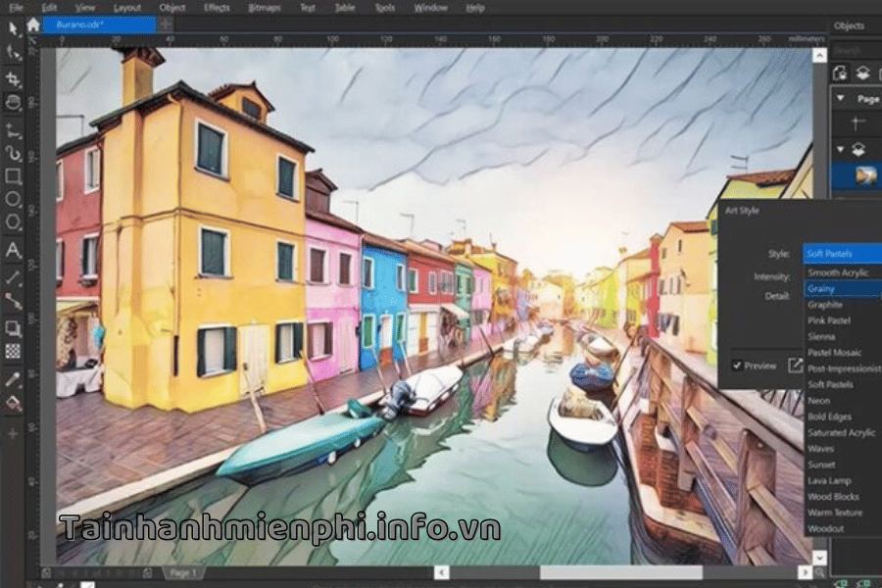Select the Ellipse tool
Image resolution: width=882 pixels, height=588 pixels.
[x=13, y=199]
